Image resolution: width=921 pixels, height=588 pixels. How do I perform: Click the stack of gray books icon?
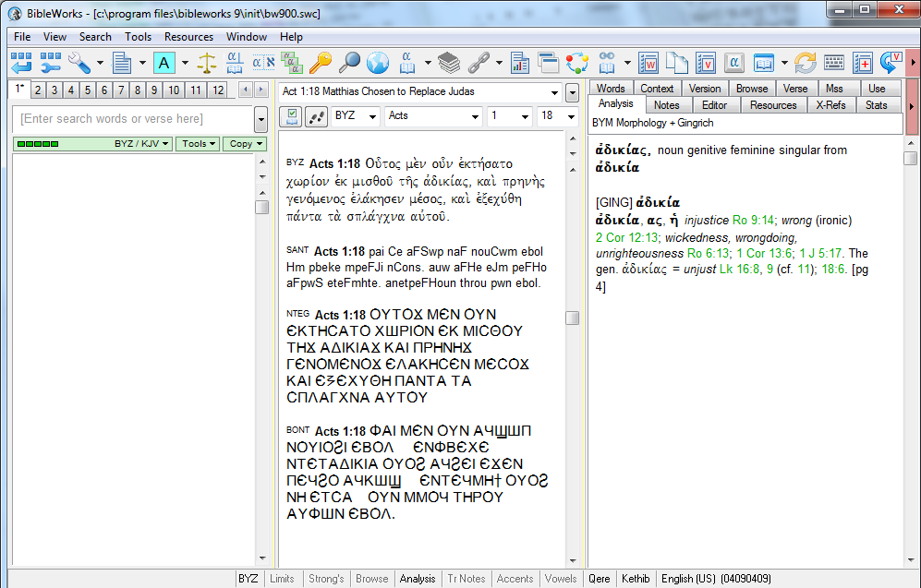tap(449, 62)
